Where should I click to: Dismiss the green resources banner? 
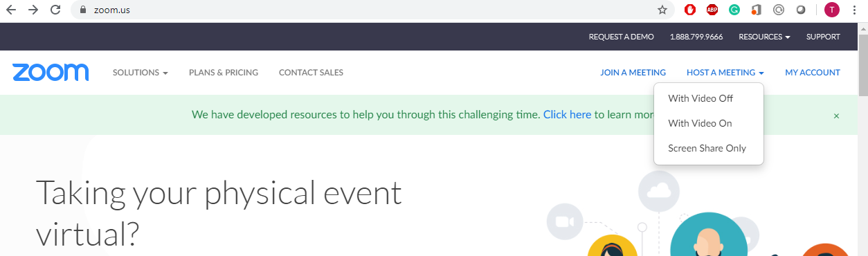click(x=836, y=116)
